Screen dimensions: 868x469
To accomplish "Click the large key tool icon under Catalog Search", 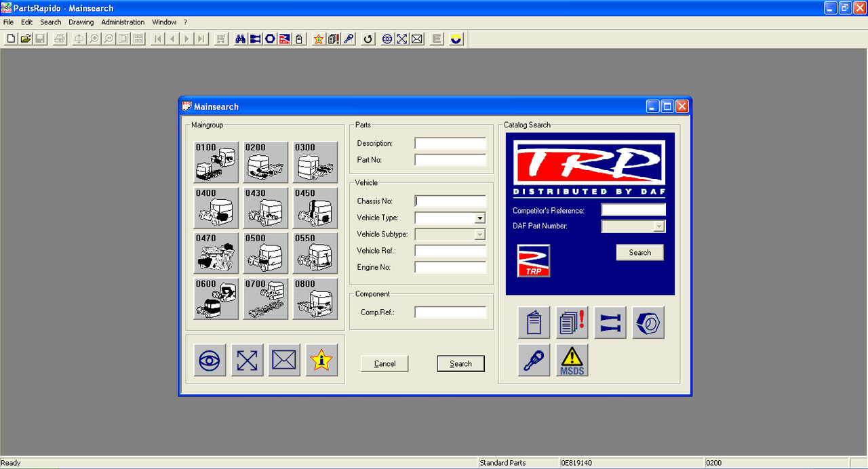I will tap(534, 361).
